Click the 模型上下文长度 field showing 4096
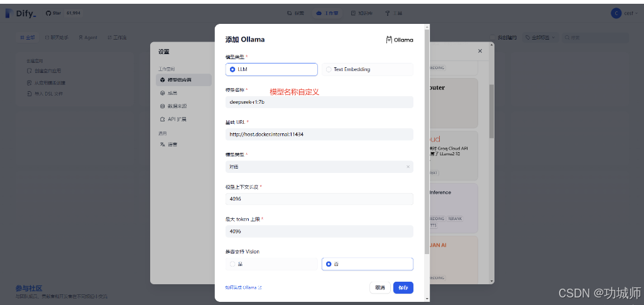The height and width of the screenshot is (305, 644). point(319,199)
